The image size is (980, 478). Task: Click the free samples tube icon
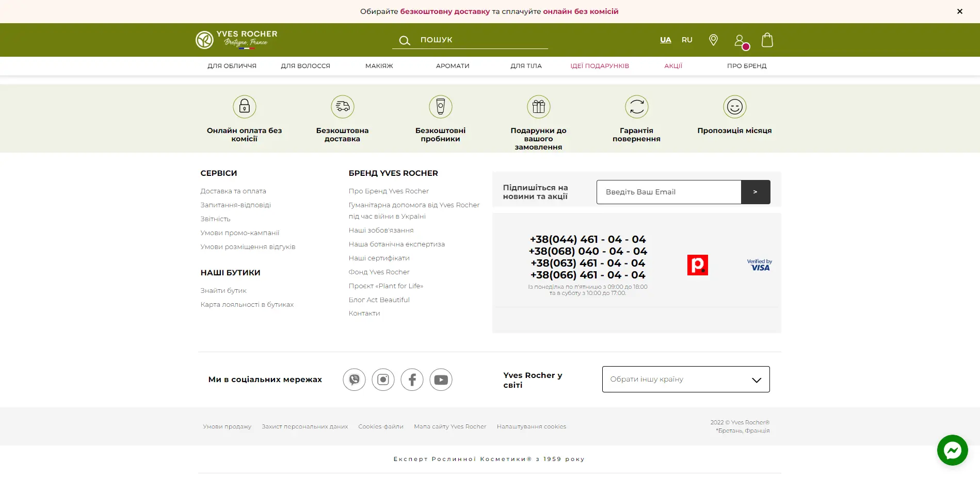(441, 107)
